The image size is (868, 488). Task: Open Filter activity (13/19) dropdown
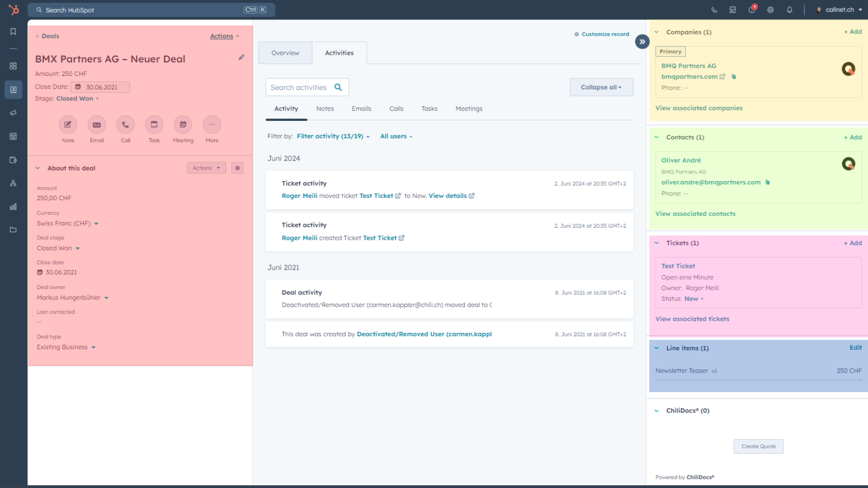pos(333,137)
